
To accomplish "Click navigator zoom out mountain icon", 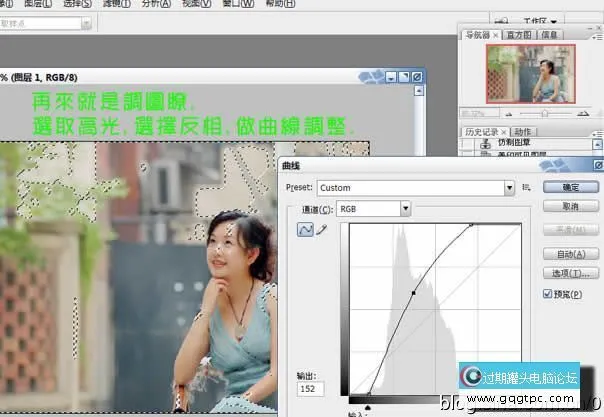I will pyautogui.click(x=509, y=114).
